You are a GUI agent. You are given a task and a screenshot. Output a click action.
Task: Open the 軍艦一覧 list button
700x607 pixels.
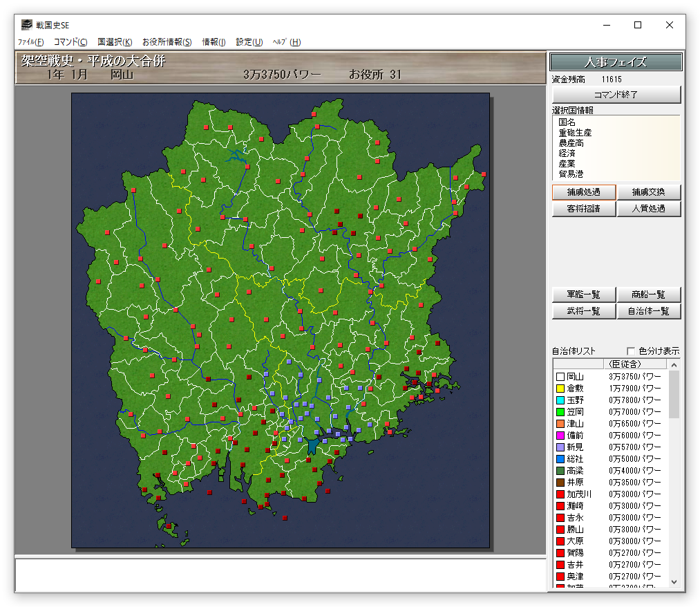[x=584, y=295]
